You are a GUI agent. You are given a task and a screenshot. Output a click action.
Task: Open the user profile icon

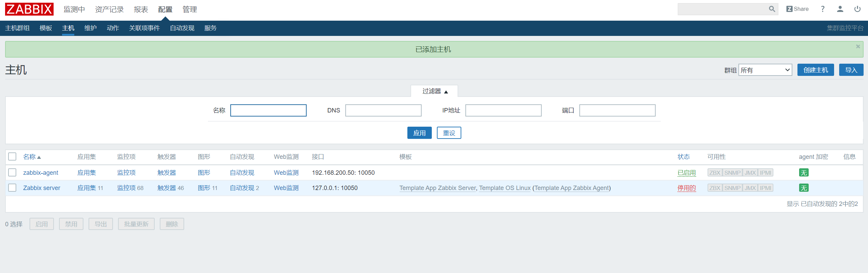tap(840, 9)
